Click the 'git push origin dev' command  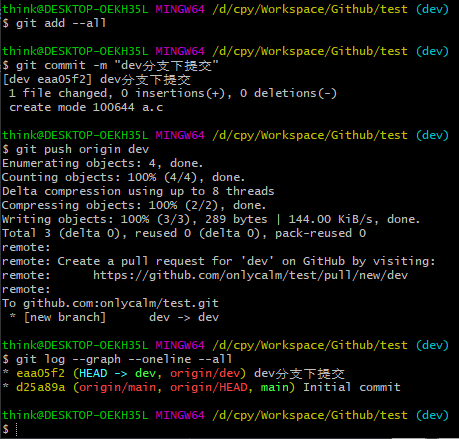pos(82,149)
